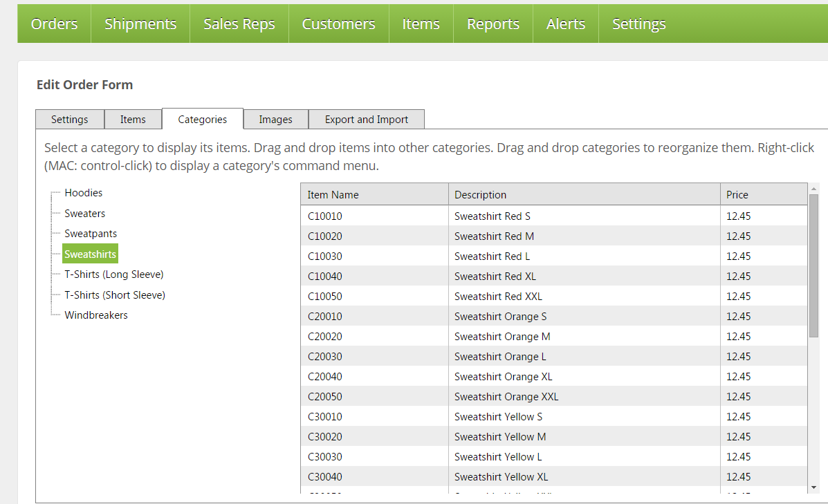Image resolution: width=828 pixels, height=504 pixels.
Task: Open the Export and Import tab
Action: click(366, 120)
